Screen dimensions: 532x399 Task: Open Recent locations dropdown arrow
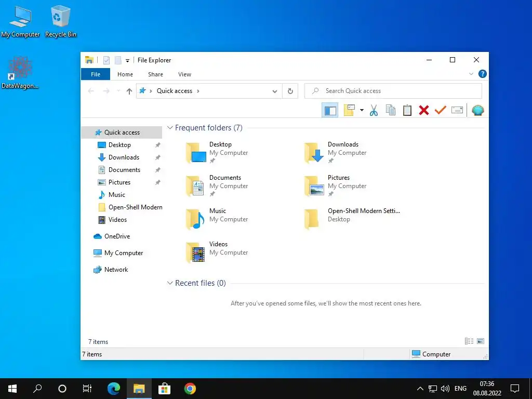pos(118,91)
